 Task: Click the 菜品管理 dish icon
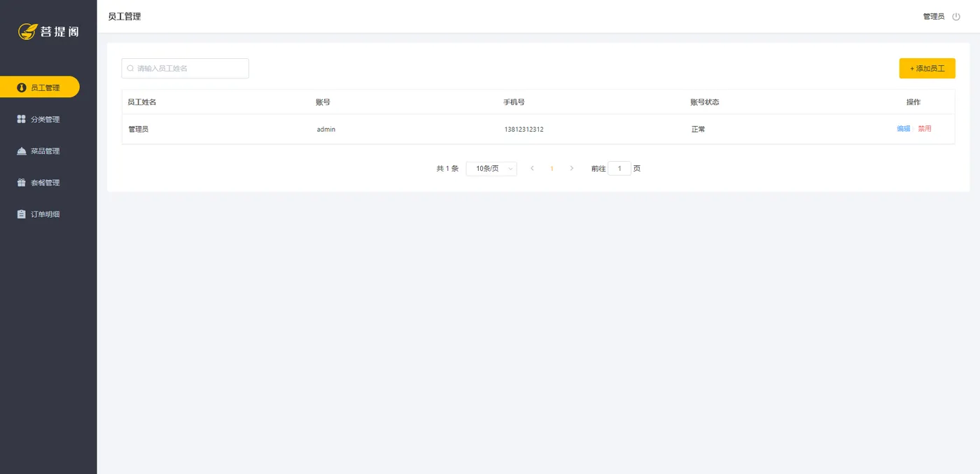[21, 151]
